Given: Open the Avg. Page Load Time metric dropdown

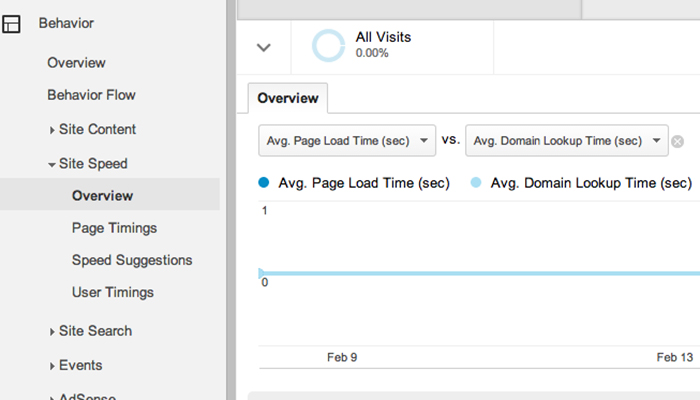Looking at the screenshot, I should 347,141.
